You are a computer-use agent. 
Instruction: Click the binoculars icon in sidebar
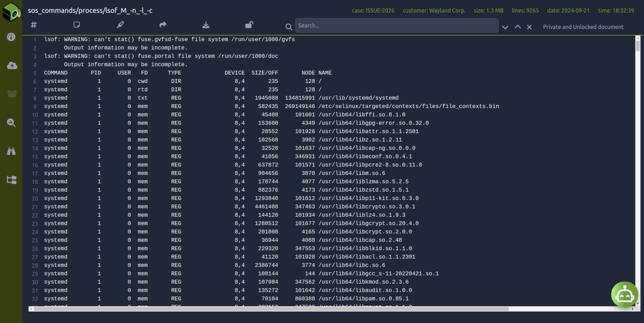point(11,151)
